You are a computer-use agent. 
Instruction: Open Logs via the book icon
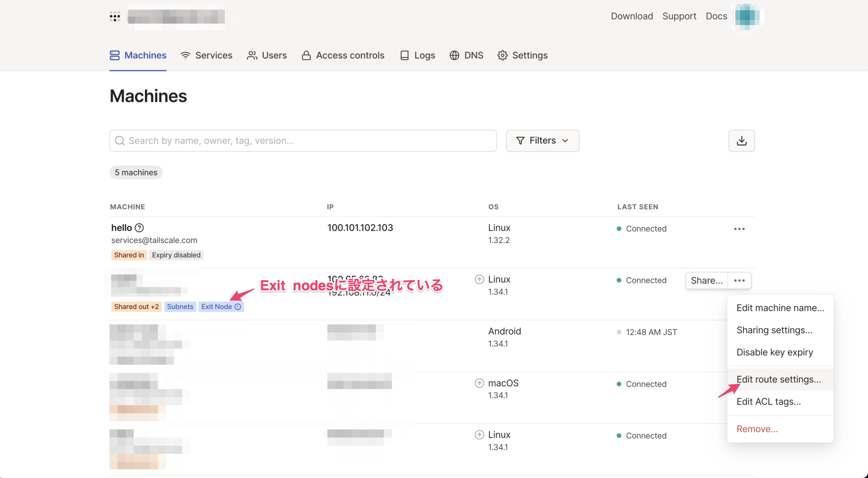404,55
